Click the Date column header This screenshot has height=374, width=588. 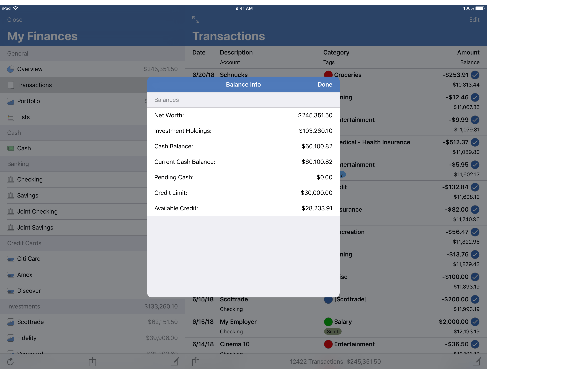point(199,53)
